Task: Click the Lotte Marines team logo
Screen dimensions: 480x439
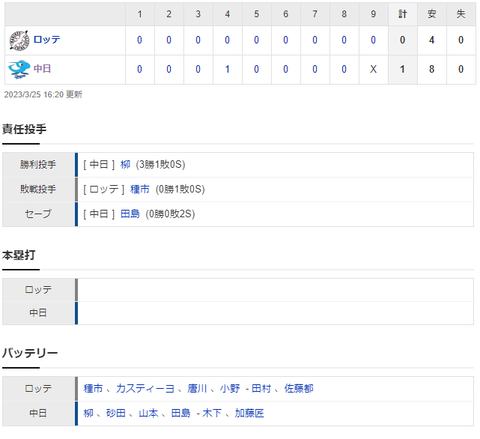Action: coord(19,40)
